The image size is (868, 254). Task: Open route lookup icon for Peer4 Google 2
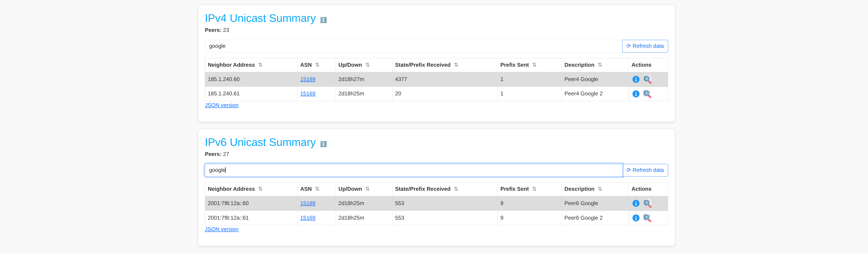[647, 94]
